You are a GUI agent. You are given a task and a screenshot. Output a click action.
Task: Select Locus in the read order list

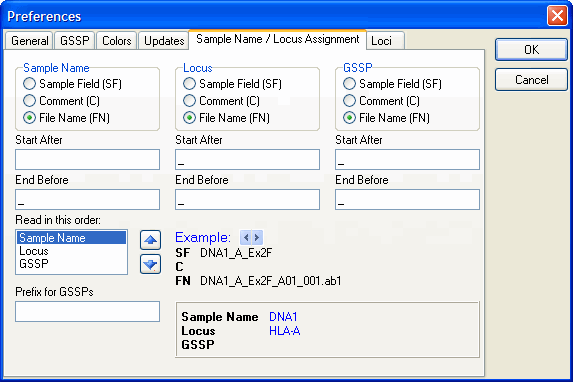coord(34,251)
